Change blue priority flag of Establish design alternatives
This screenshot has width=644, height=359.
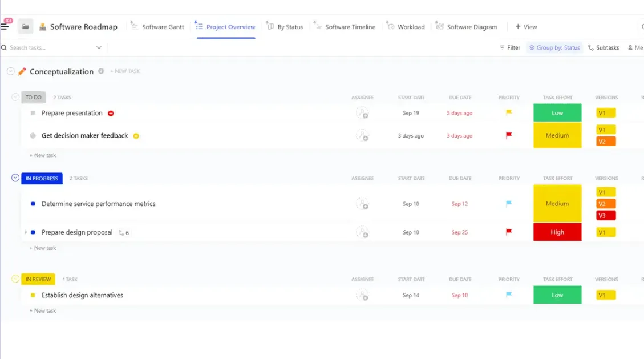[x=509, y=295]
